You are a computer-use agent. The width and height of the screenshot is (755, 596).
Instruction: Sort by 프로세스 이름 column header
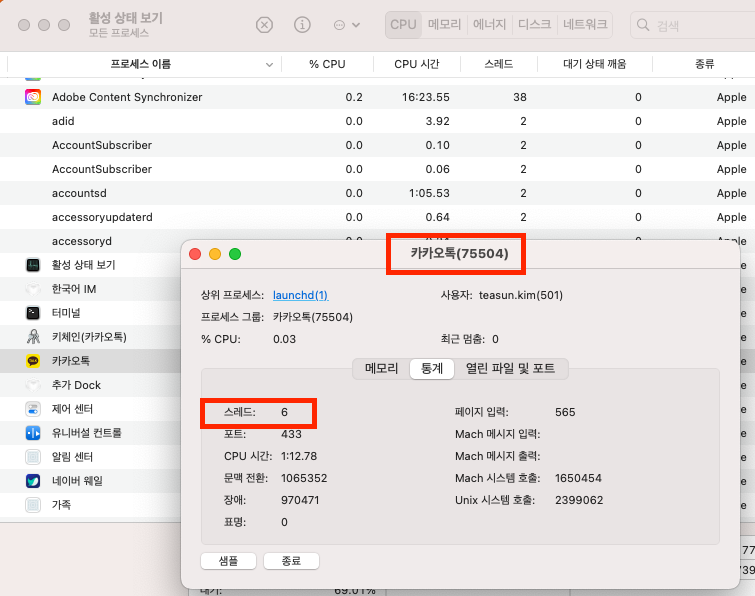coord(141,64)
